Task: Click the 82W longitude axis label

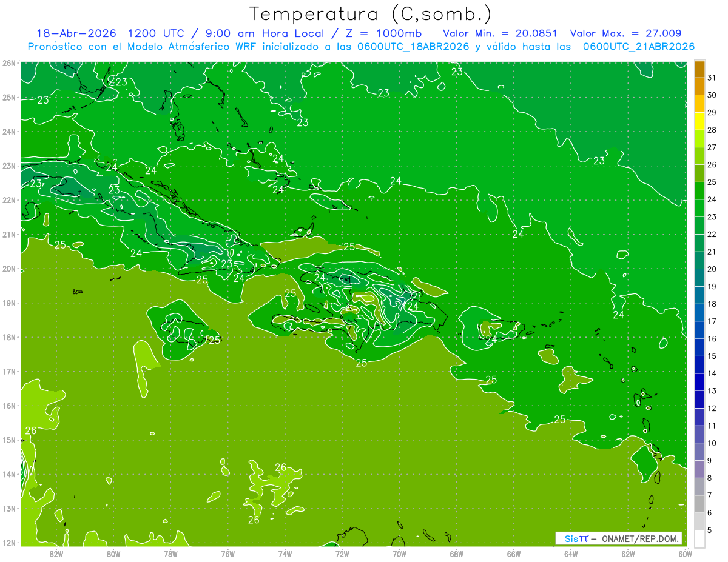Action: tap(56, 554)
